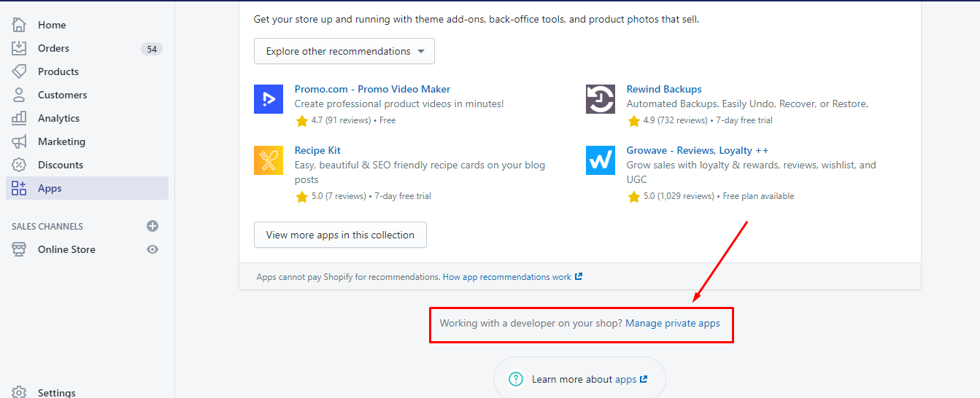Select Apps in the sidebar
This screenshot has height=398, width=980.
point(88,188)
